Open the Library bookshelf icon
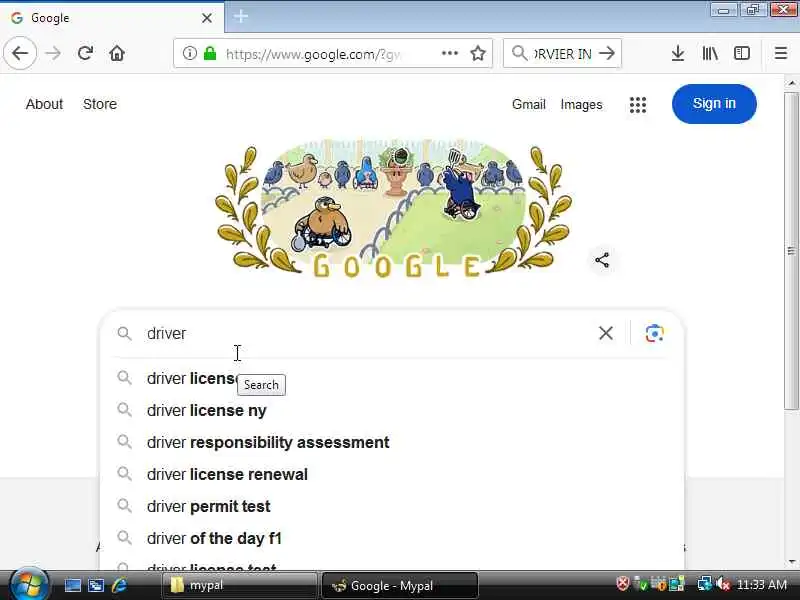 (710, 53)
